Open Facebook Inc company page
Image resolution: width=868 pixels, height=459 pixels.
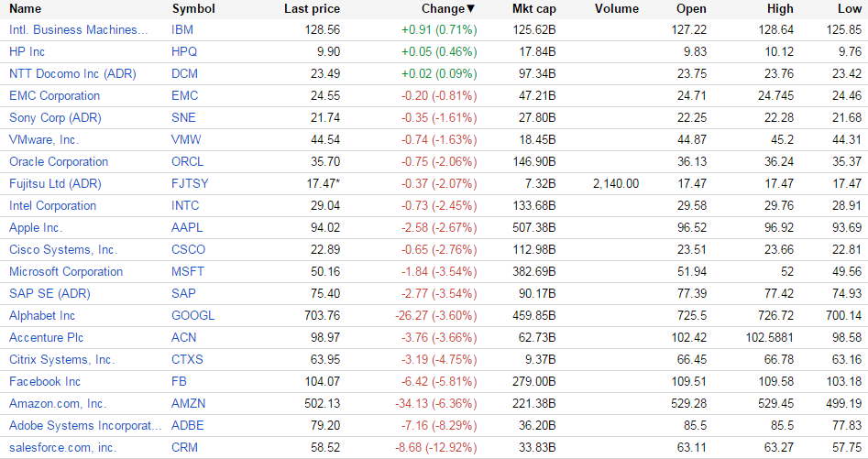tap(45, 381)
